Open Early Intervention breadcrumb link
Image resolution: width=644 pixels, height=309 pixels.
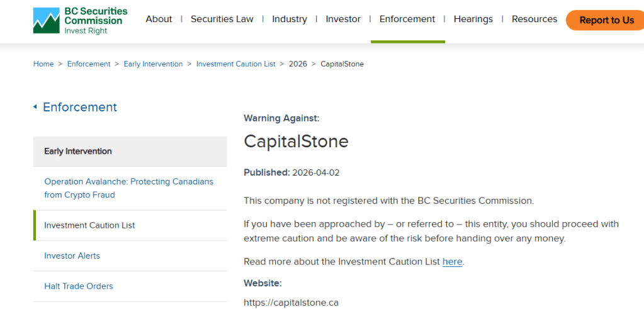[x=153, y=64]
